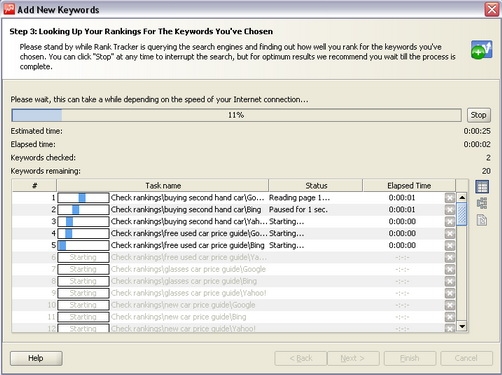502x375 pixels.
Task: Cancel task 1 buying second hand car Google
Action: pos(450,198)
